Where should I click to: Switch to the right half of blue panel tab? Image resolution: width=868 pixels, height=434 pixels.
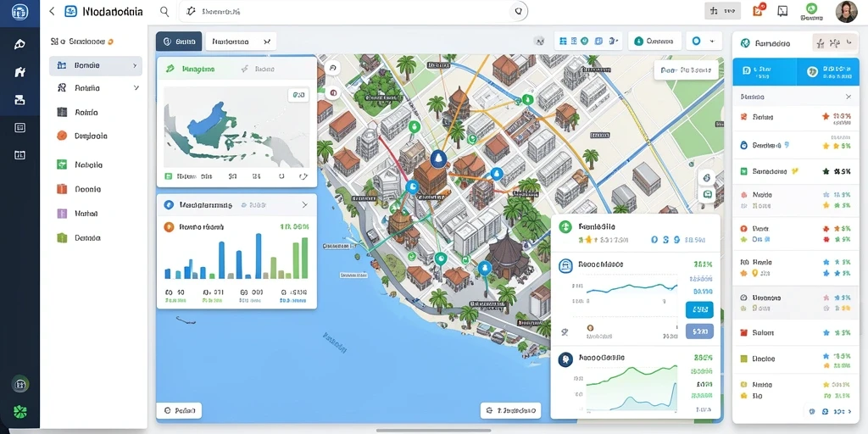pos(828,71)
